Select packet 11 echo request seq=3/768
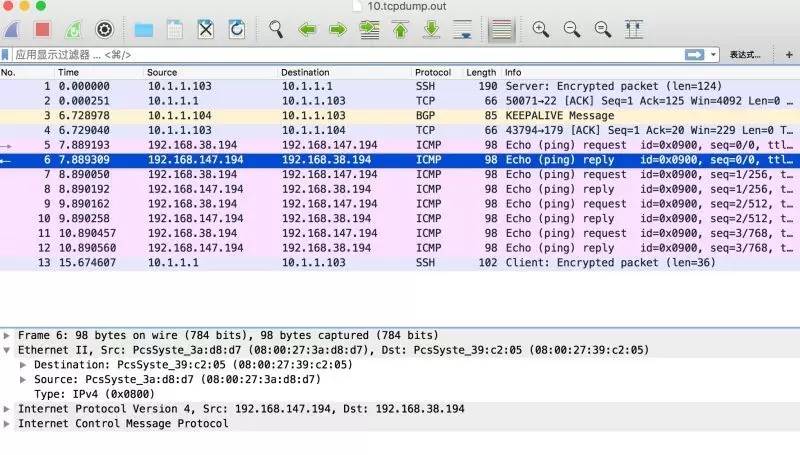Screen dimensions: 800x455 [x=400, y=233]
